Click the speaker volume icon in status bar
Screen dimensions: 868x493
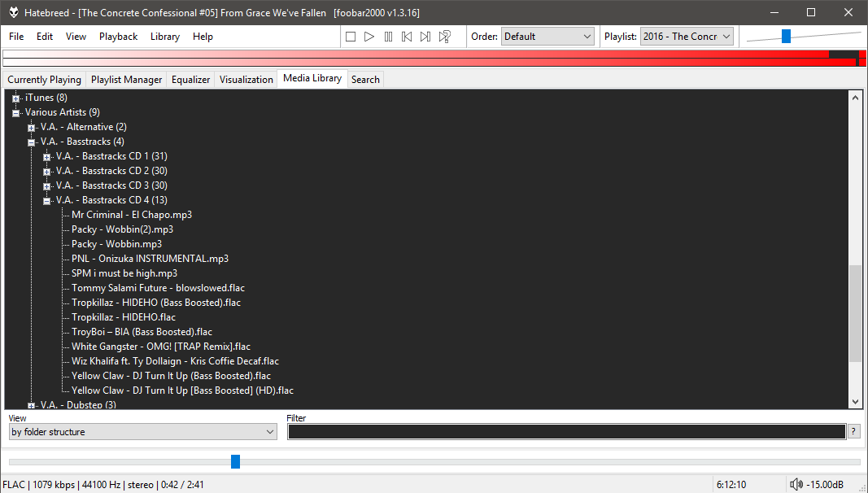point(796,485)
